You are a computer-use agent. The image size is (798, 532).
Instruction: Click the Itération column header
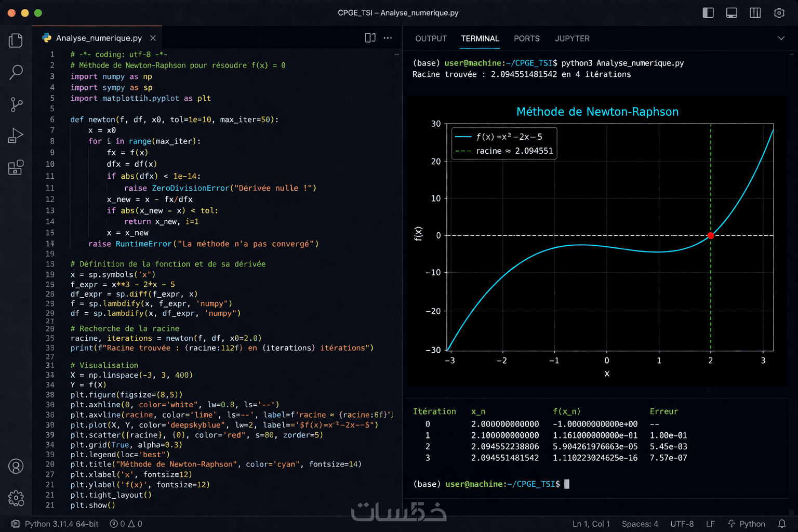(434, 411)
